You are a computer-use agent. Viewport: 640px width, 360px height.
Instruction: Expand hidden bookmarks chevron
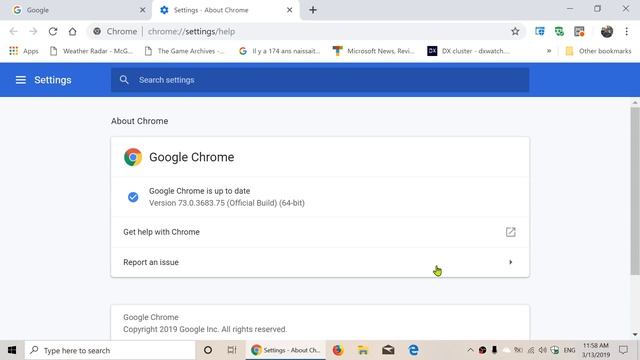(549, 51)
